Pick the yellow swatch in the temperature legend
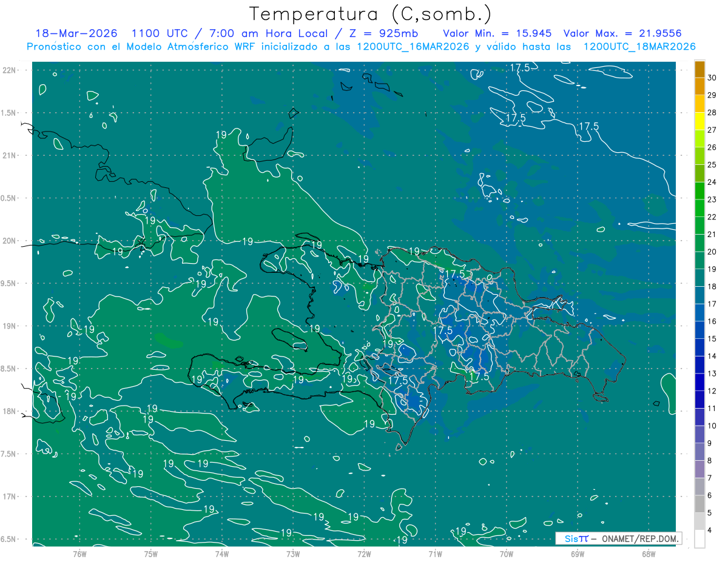The width and height of the screenshot is (728, 562). click(699, 129)
